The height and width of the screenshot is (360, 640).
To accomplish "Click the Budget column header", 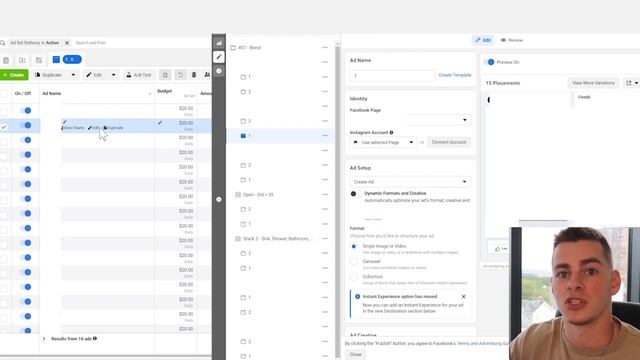I will (164, 91).
